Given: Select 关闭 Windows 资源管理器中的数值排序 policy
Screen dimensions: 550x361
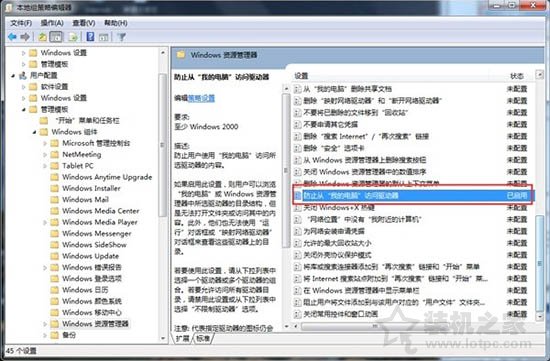Looking at the screenshot, I should coord(364,172).
